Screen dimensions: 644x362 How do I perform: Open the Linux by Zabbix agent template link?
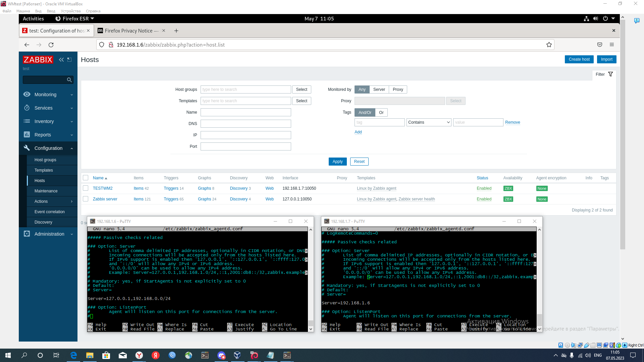coord(376,188)
